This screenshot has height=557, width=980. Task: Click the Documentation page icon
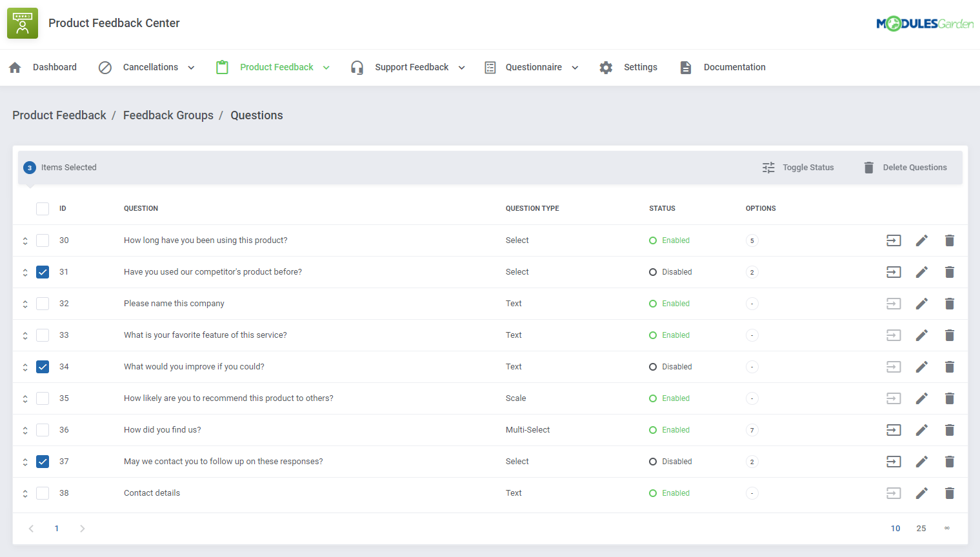(685, 67)
